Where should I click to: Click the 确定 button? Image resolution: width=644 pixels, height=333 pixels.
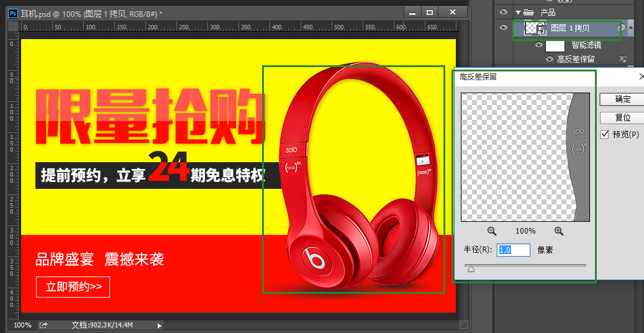click(623, 99)
